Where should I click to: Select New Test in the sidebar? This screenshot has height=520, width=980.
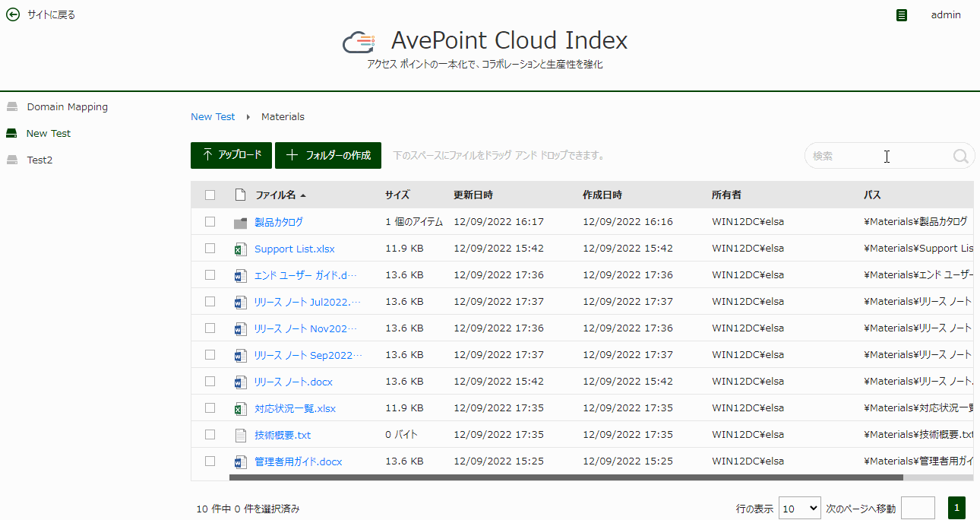click(x=49, y=134)
